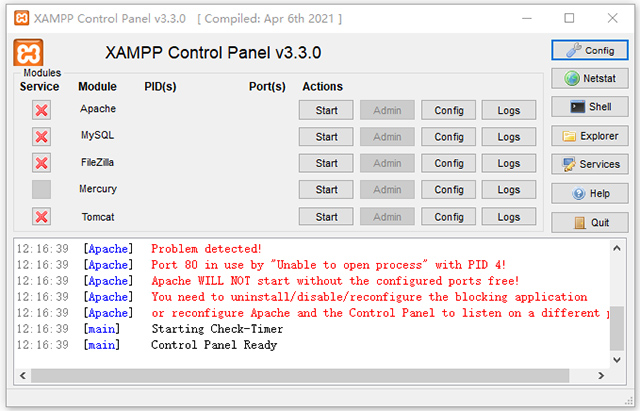Toggle the FileZilla service checkbox
Screen dimensions: 640x411
coord(41,163)
